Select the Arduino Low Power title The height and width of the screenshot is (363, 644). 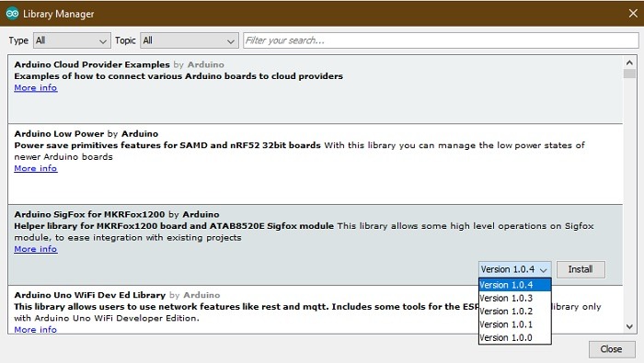pyautogui.click(x=59, y=134)
